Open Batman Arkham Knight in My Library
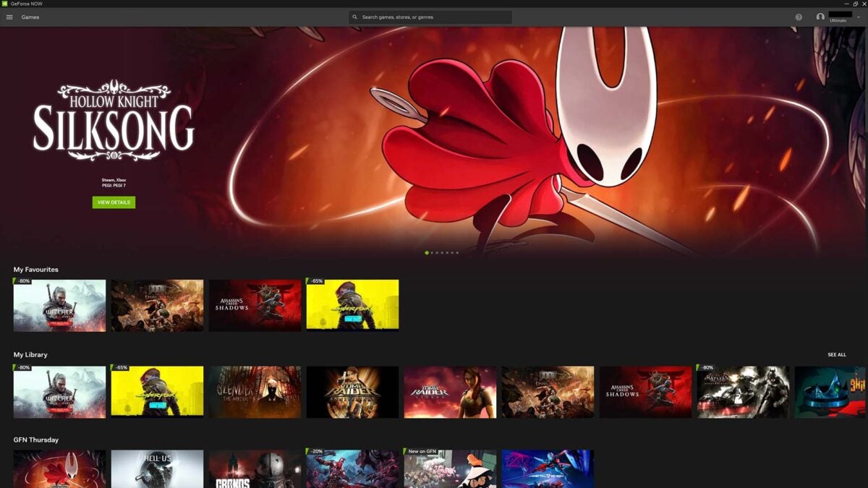The width and height of the screenshot is (868, 488). pyautogui.click(x=743, y=392)
